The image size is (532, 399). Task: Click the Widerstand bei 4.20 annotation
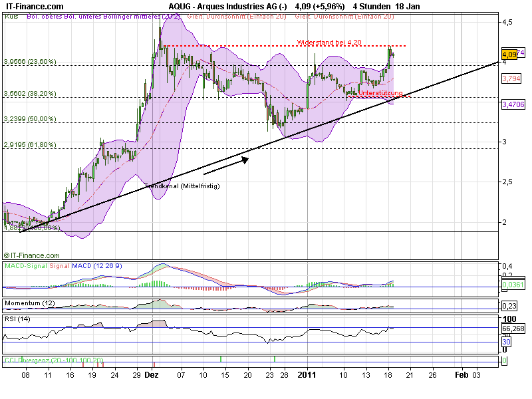point(329,43)
